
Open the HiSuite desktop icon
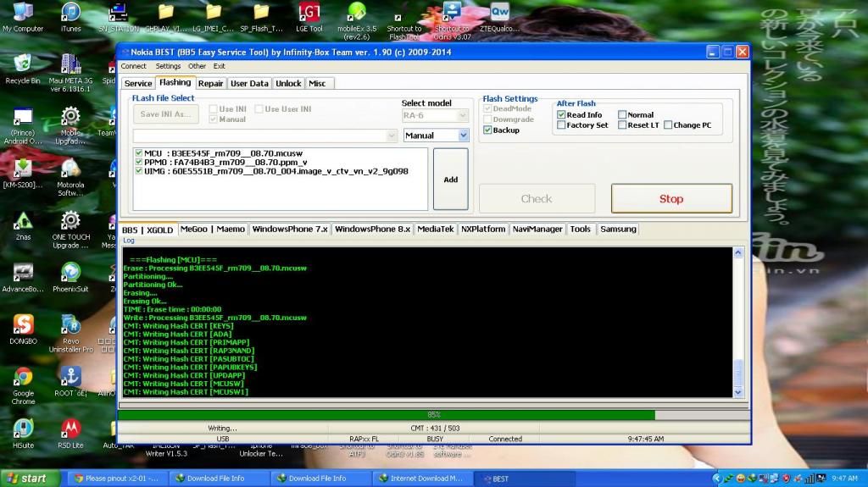(23, 434)
